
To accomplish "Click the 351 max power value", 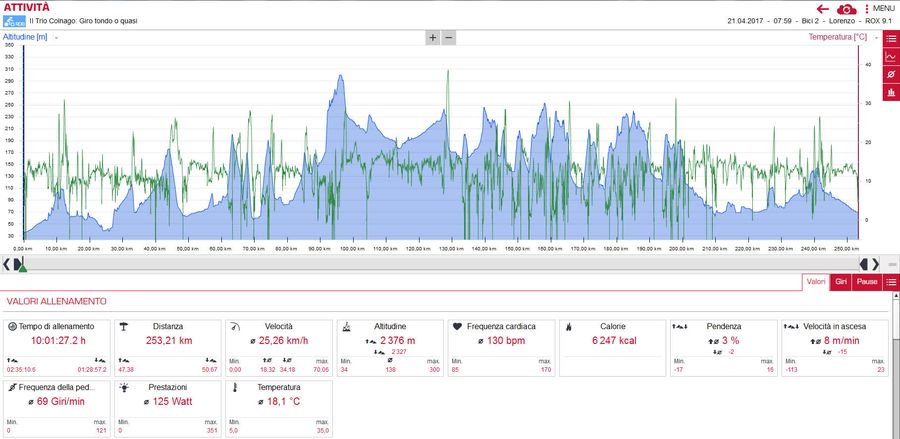I will 212,430.
